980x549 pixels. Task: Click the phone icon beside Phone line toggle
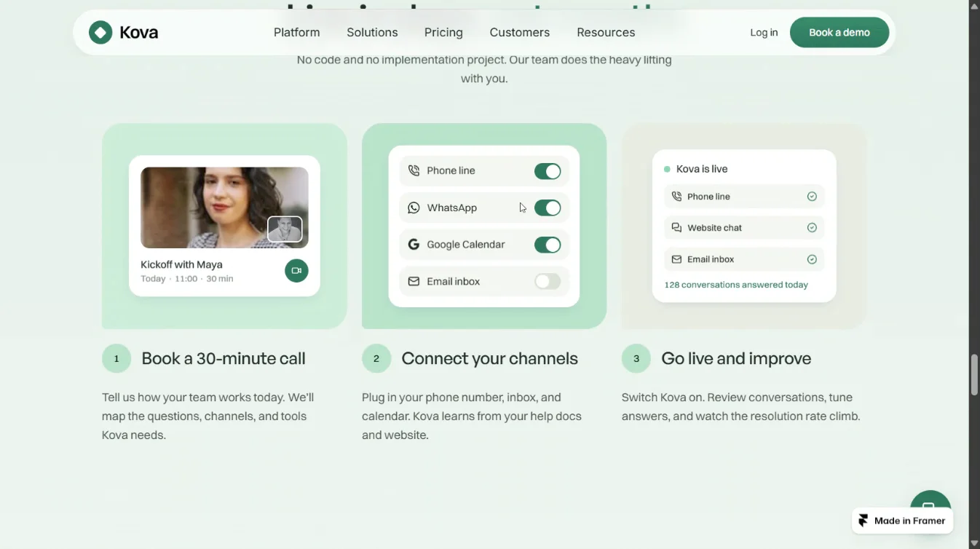pyautogui.click(x=414, y=170)
